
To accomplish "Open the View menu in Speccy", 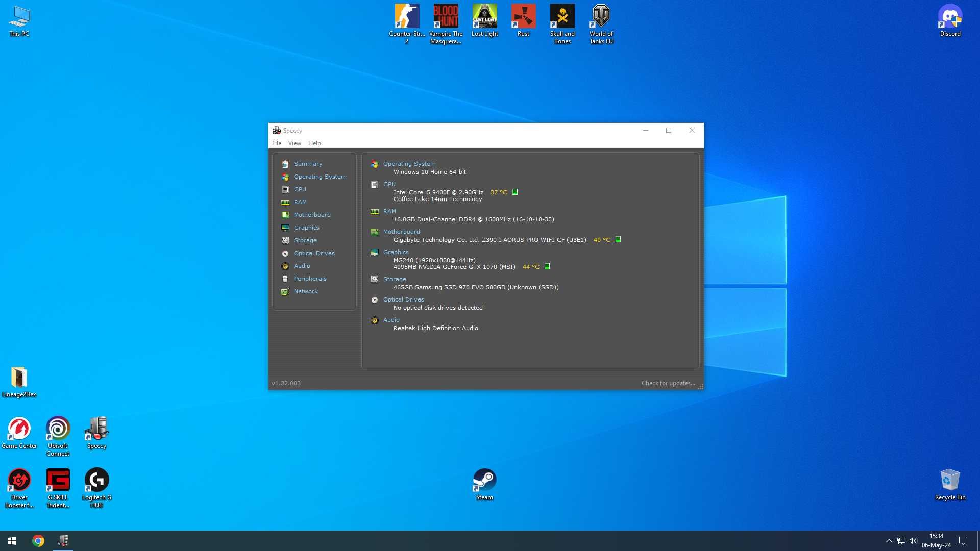I will (295, 143).
